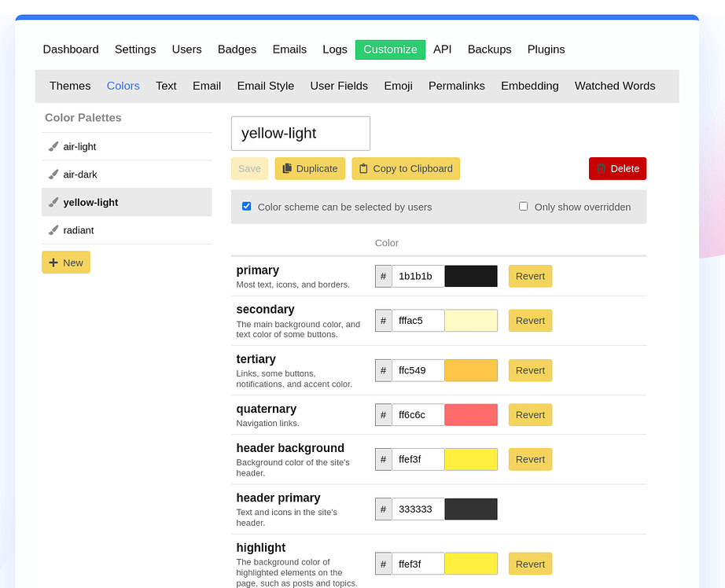Click the plus icon on New button

point(53,263)
